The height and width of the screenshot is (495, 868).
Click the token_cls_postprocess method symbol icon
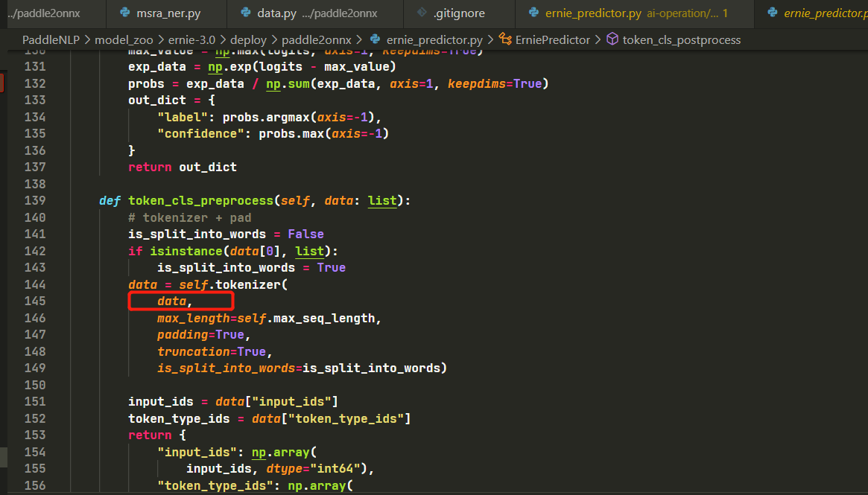click(612, 39)
